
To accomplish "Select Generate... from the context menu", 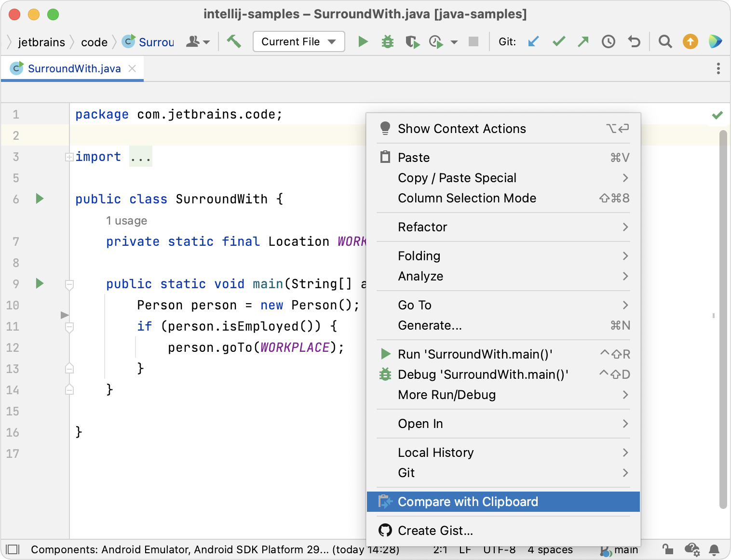I will [503, 325].
